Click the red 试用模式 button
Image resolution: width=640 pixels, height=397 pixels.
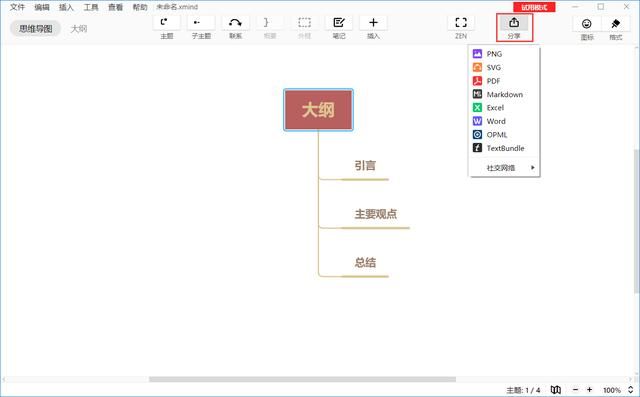click(534, 7)
